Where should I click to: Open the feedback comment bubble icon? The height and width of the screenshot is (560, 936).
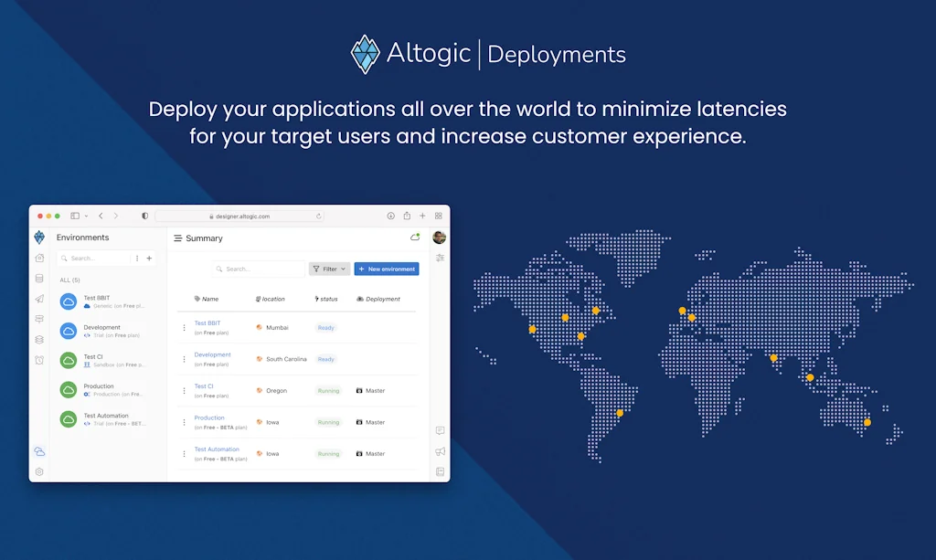coord(440,429)
